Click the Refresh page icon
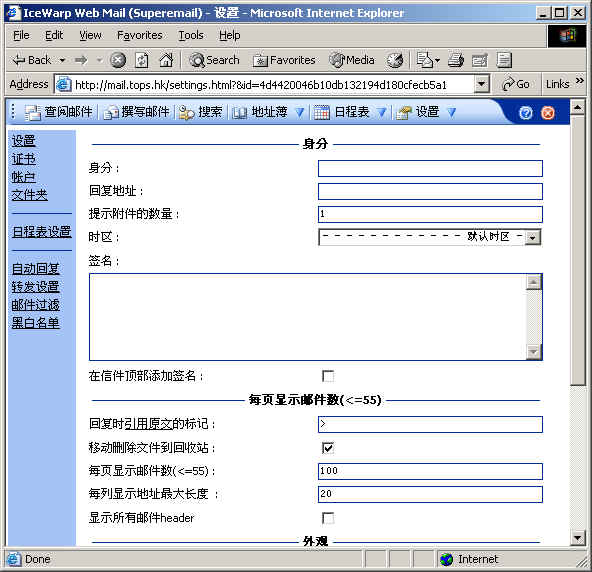The image size is (592, 572). click(x=142, y=60)
